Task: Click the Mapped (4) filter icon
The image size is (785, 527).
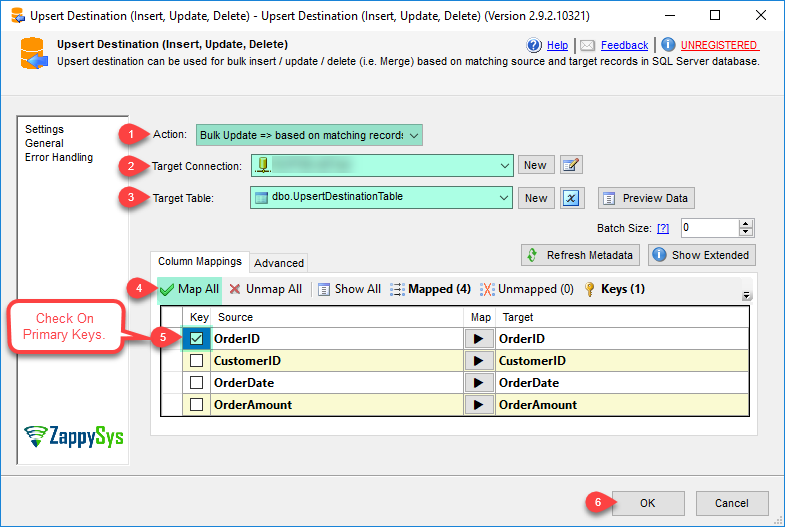Action: click(x=397, y=289)
